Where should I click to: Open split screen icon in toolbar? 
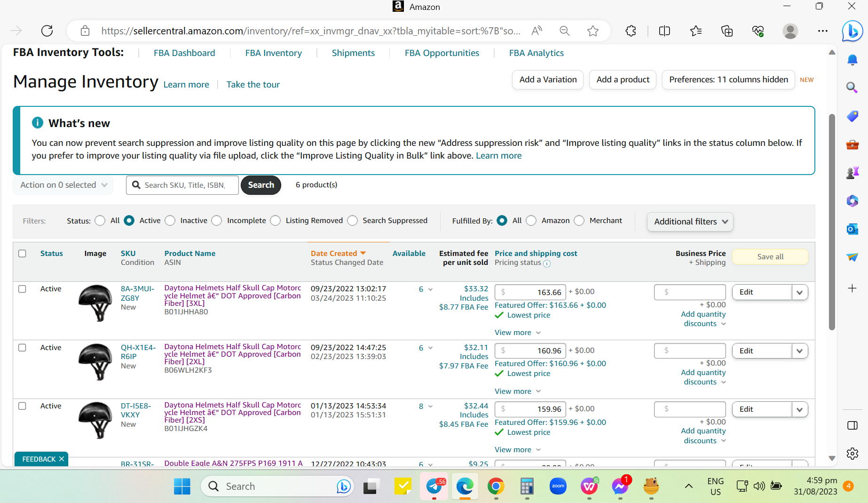[664, 31]
